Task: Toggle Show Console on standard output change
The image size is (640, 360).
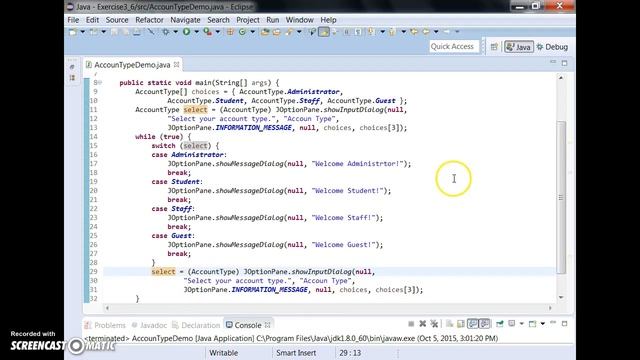Action: 473,324
